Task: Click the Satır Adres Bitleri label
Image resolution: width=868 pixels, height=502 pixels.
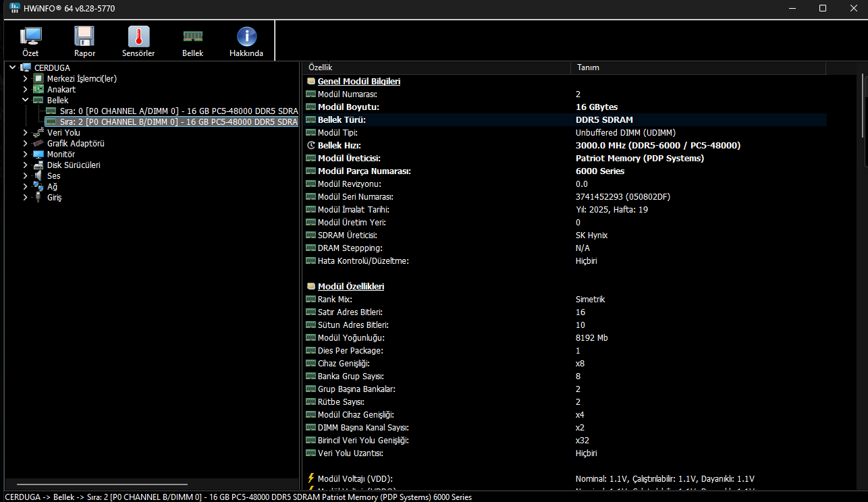Action: click(350, 312)
